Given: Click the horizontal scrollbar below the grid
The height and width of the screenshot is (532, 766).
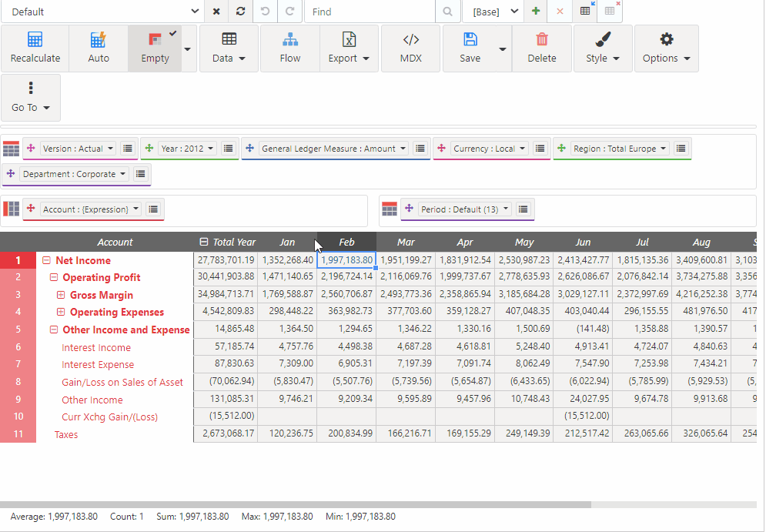Looking at the screenshot, I should pos(296,505).
